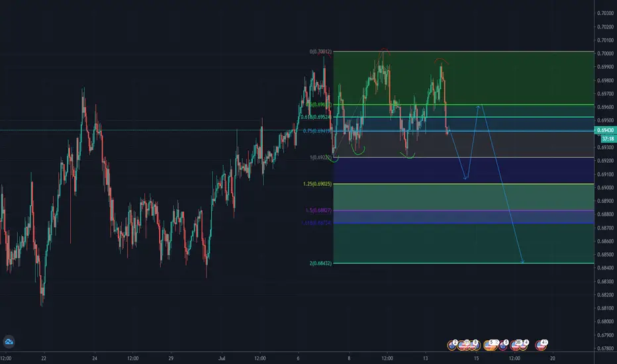Open the orange-ringed US flag event badged 5

[489, 345]
